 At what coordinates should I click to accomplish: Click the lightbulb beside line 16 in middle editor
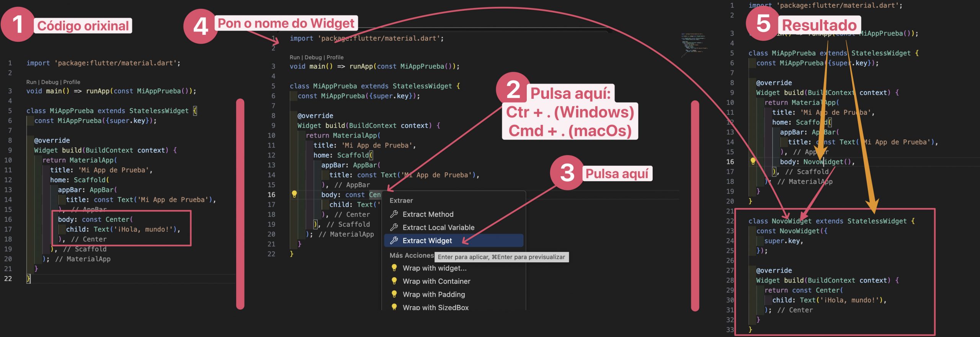pyautogui.click(x=294, y=194)
